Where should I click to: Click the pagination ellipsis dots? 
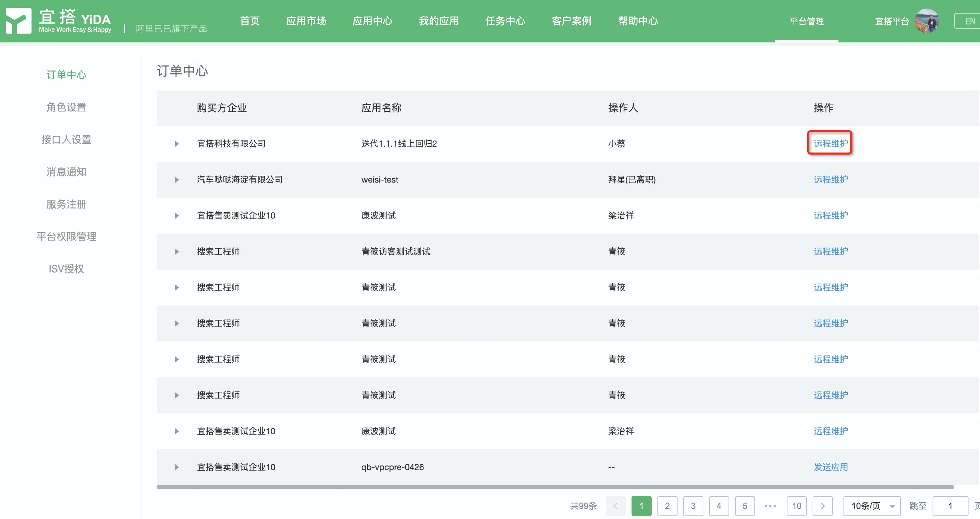click(770, 506)
